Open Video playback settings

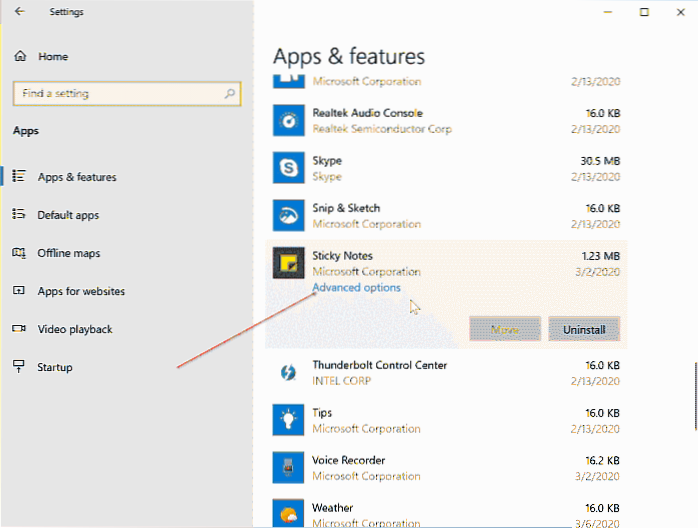click(74, 329)
